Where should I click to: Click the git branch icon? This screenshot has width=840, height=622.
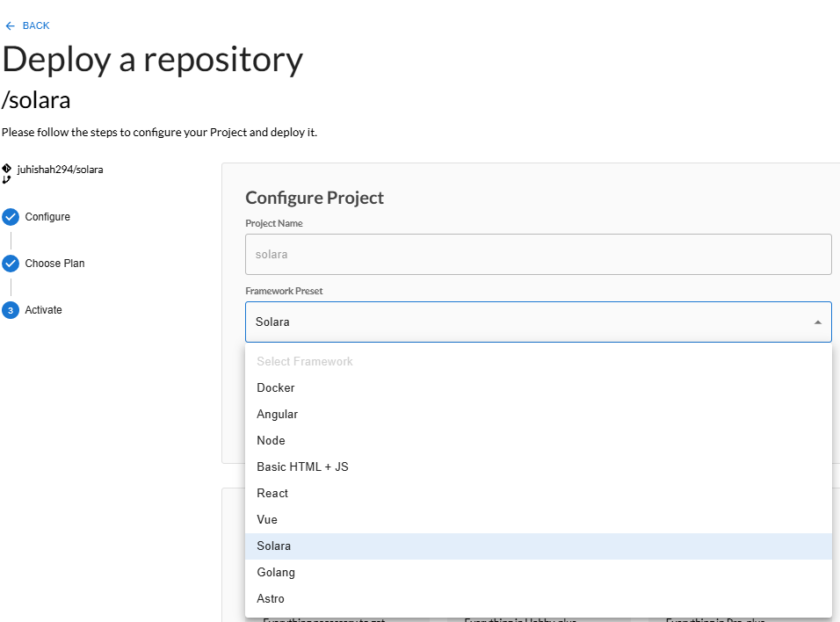click(x=7, y=179)
